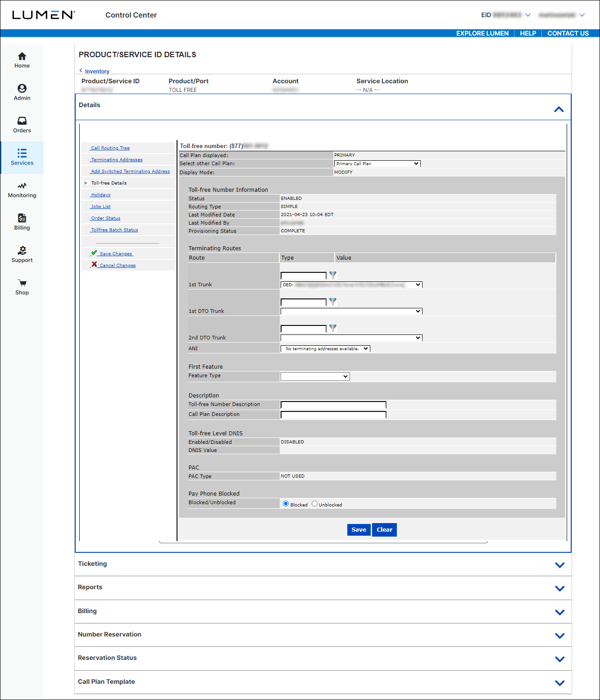This screenshot has height=700, width=600.
Task: Open the Select other Call Plan dropdown
Action: (377, 164)
